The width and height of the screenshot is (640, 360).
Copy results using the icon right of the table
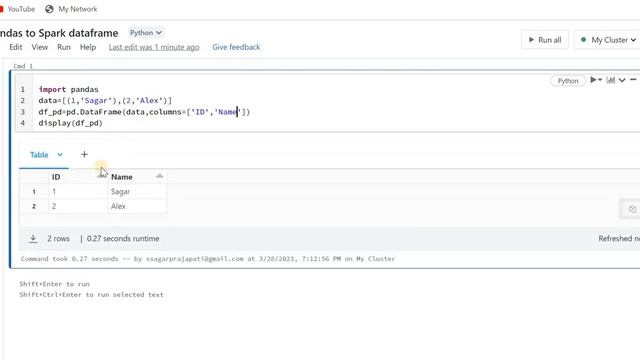coord(632,209)
